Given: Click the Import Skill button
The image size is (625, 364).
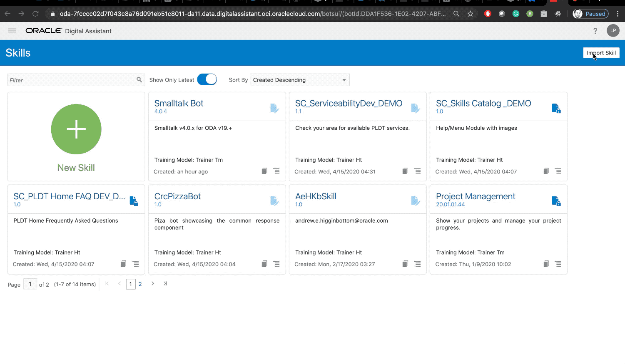Looking at the screenshot, I should click(601, 53).
